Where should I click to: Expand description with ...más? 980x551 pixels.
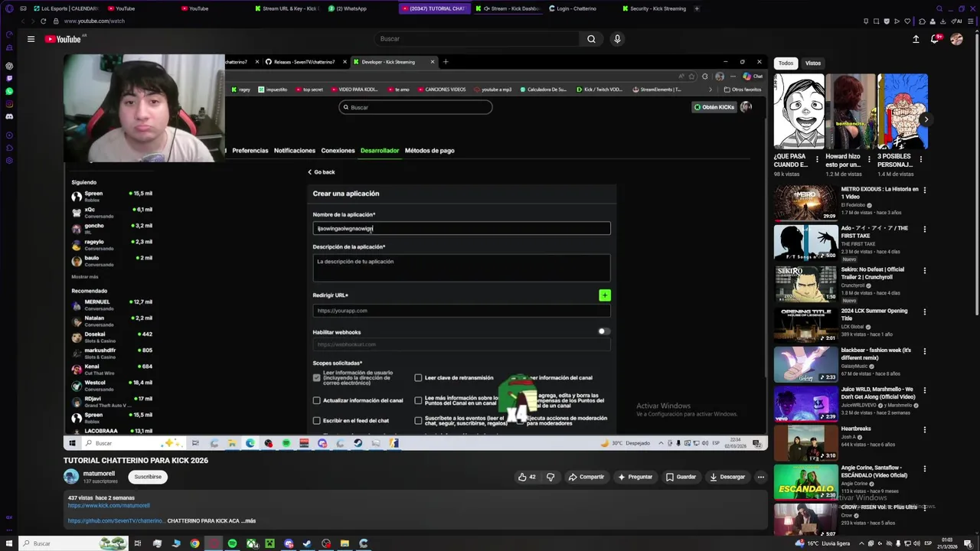click(x=248, y=521)
